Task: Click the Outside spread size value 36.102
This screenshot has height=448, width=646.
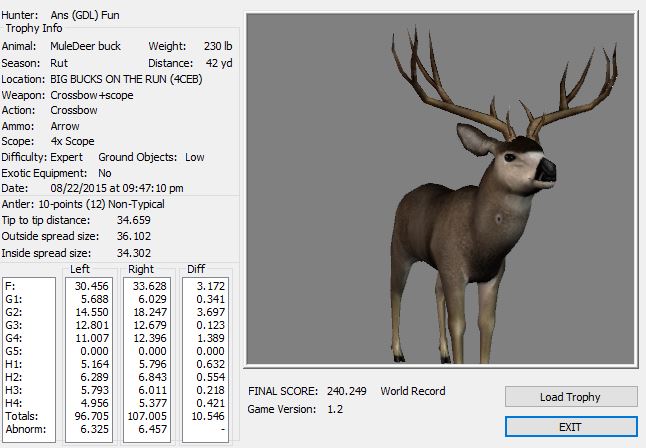Action: pos(136,236)
